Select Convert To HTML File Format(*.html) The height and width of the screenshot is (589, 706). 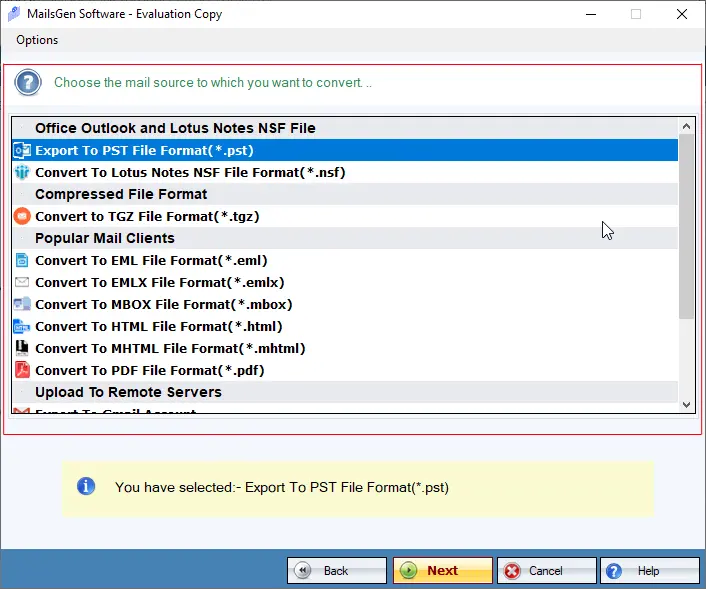click(x=345, y=326)
